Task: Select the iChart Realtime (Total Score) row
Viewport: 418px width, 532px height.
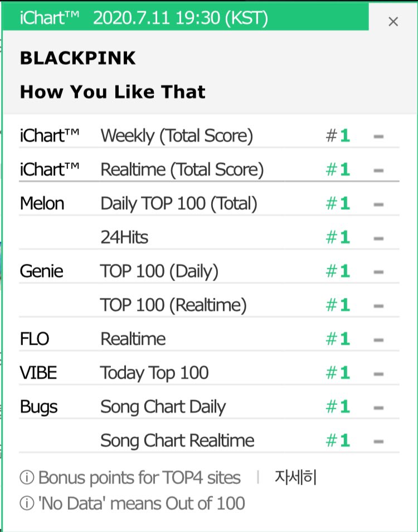Action: coord(182,170)
